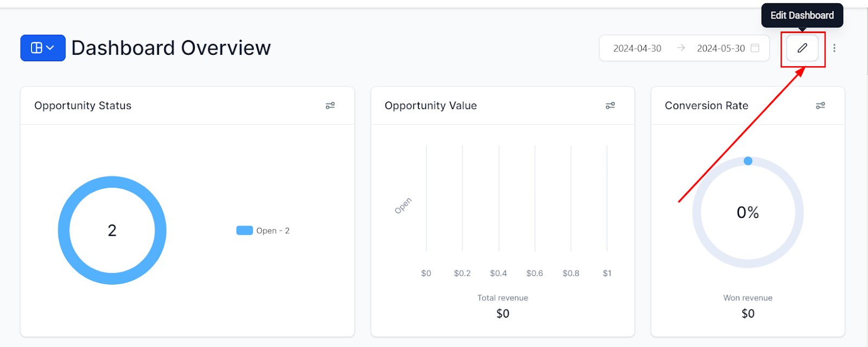Click the Conversion Rate progress ring marker

[748, 160]
